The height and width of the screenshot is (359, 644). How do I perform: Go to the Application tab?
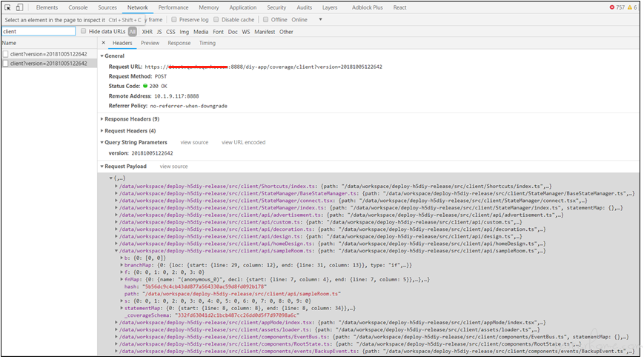point(243,7)
